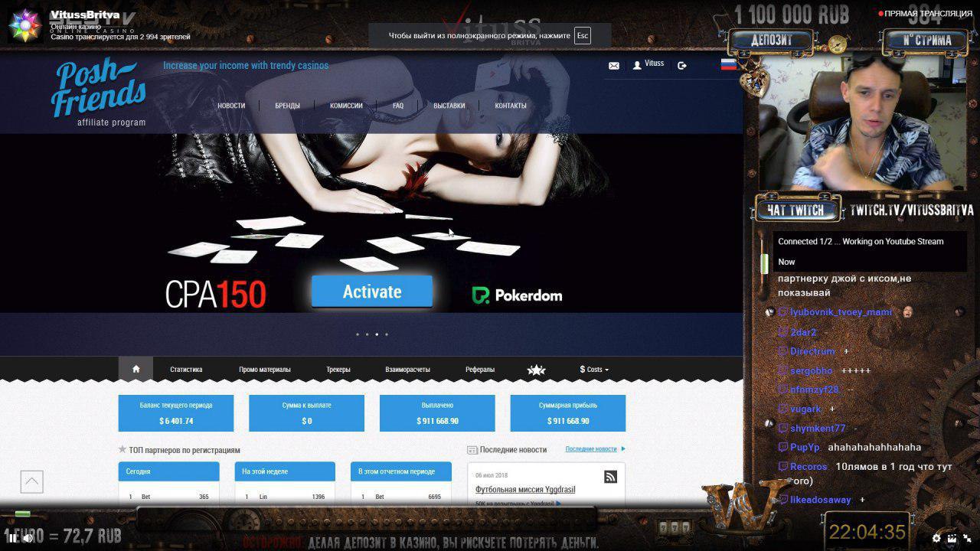Select the last banner carousel dot

387,334
